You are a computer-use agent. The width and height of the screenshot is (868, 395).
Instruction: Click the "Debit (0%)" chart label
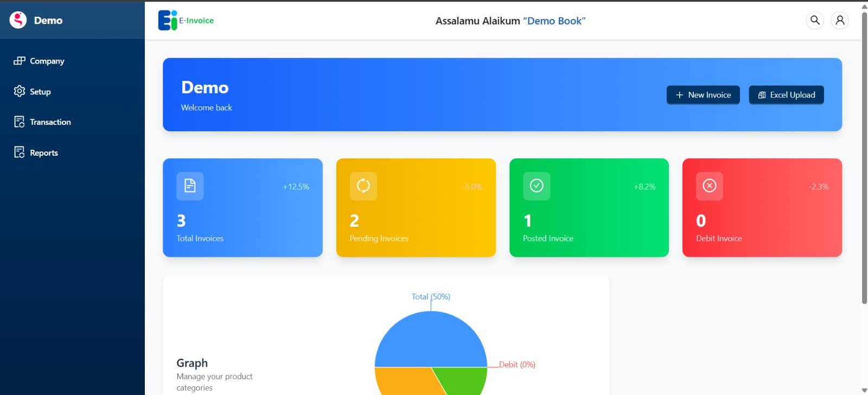coord(517,365)
